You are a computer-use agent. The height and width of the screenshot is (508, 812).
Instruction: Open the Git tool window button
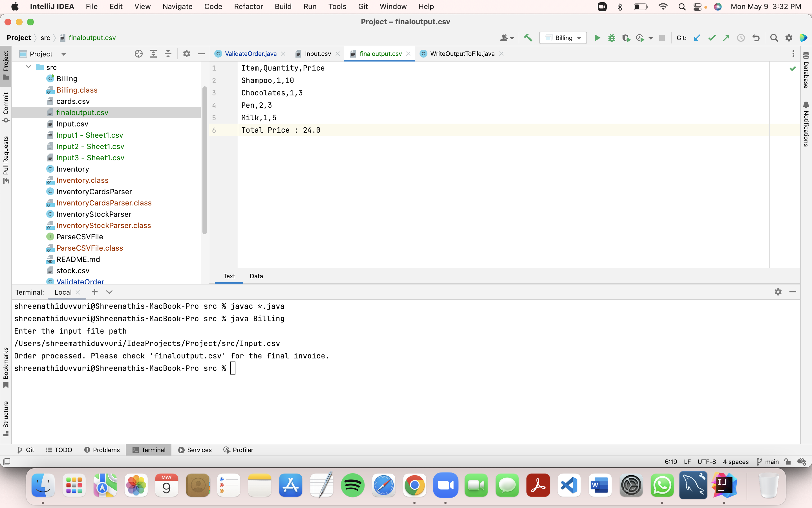pyautogui.click(x=25, y=450)
